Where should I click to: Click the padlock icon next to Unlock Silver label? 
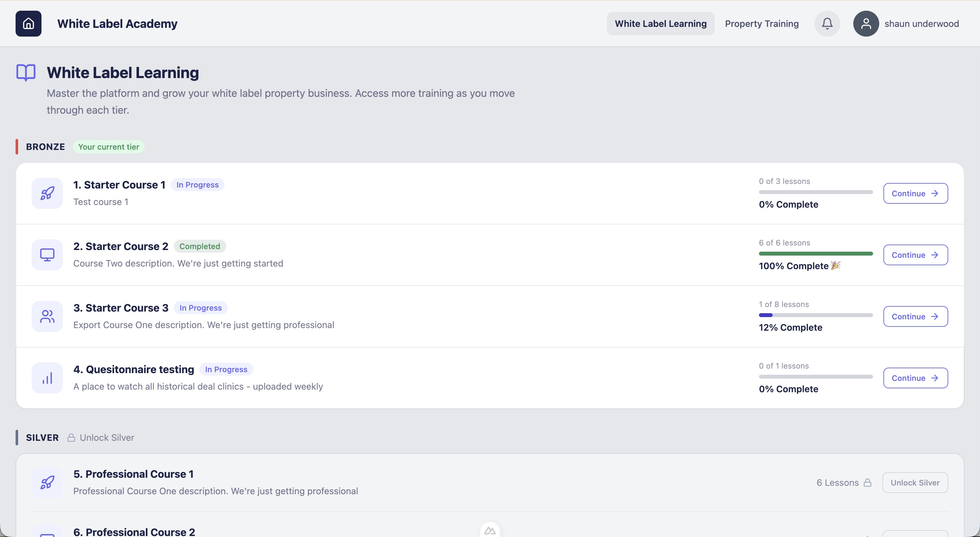[x=71, y=438]
